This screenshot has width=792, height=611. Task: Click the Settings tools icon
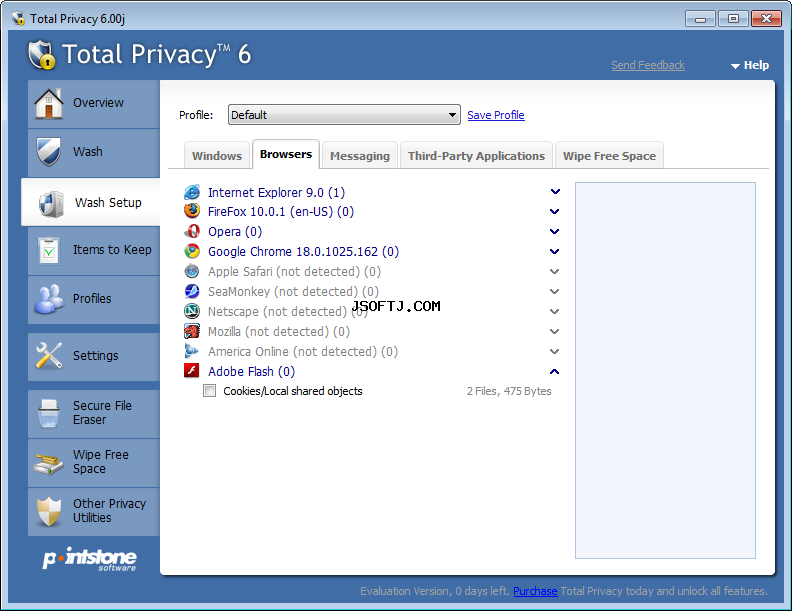pyautogui.click(x=48, y=355)
